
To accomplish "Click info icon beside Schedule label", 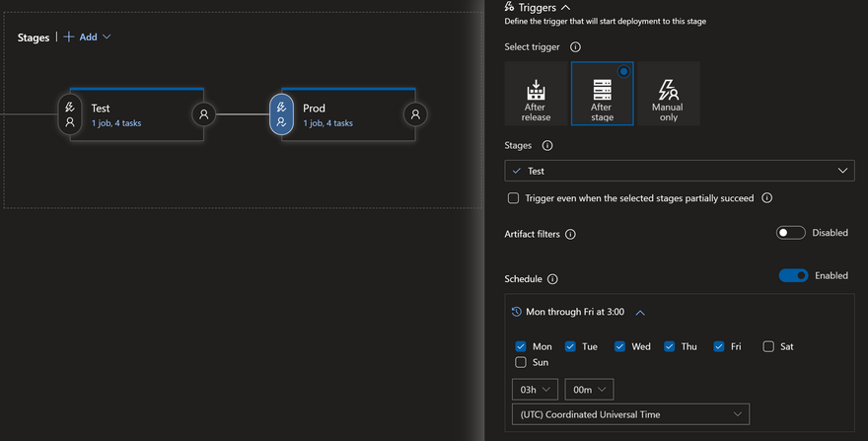I will point(552,279).
